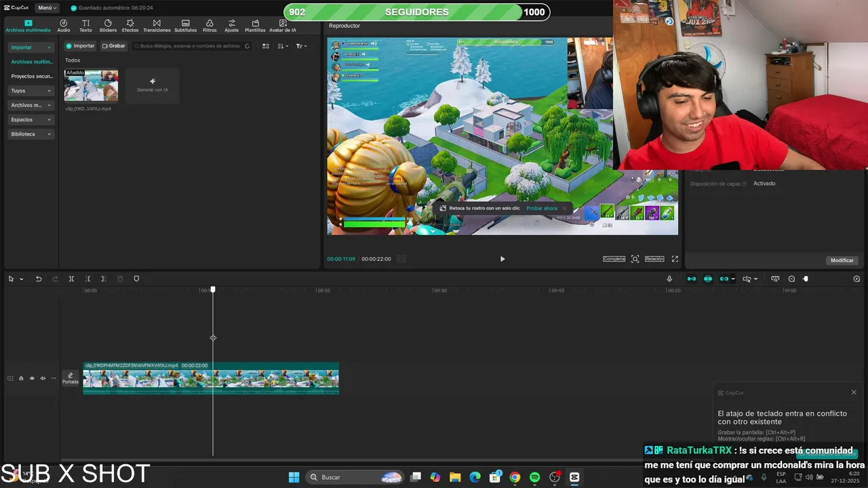Enter fullscreen preview
Image resolution: width=868 pixels, height=488 pixels.
[675, 259]
